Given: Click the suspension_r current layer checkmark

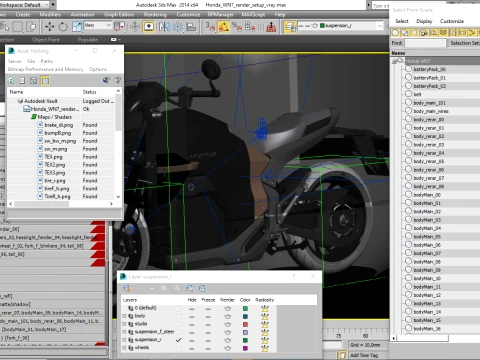Looking at the screenshot, I should 178,340.
